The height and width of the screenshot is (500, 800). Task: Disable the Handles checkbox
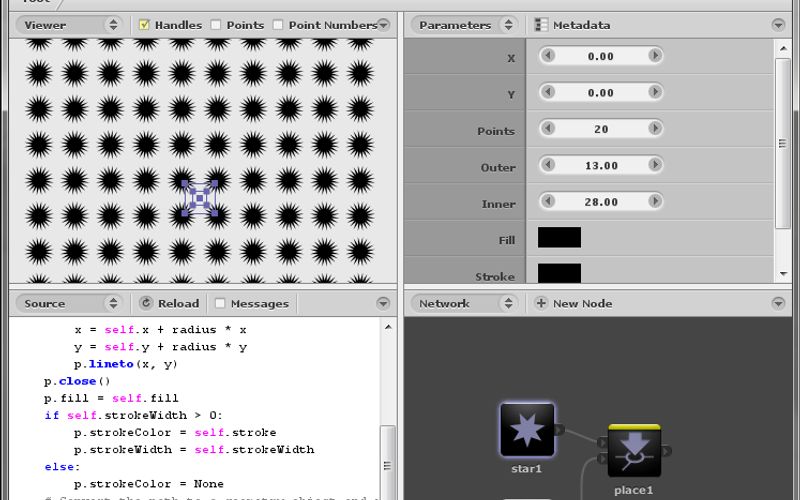[144, 24]
